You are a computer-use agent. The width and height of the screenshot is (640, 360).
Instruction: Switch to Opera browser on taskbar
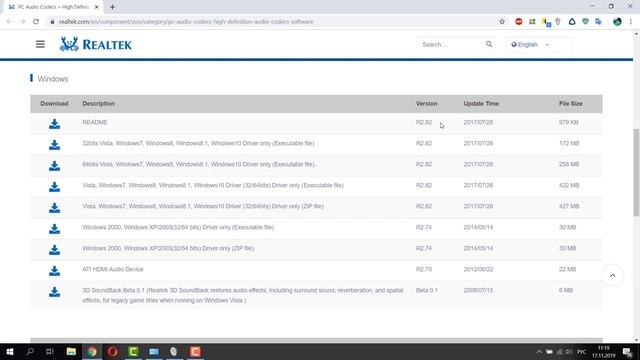113,351
